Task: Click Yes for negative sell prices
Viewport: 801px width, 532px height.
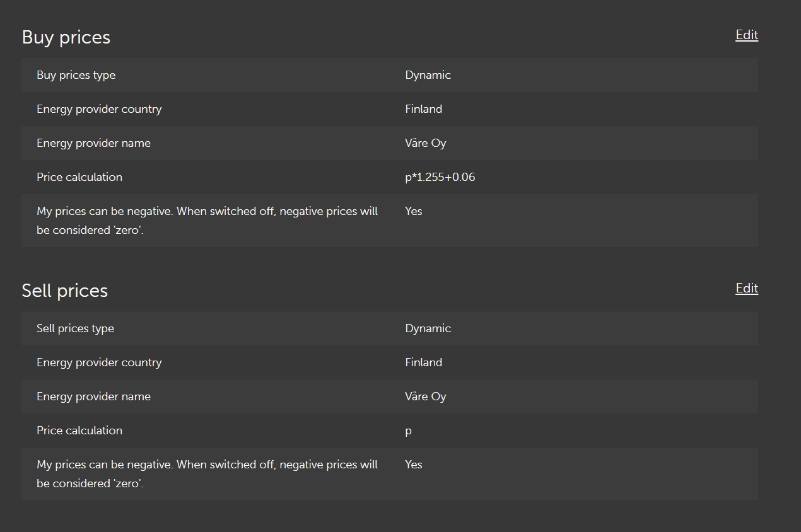Action: (x=414, y=465)
